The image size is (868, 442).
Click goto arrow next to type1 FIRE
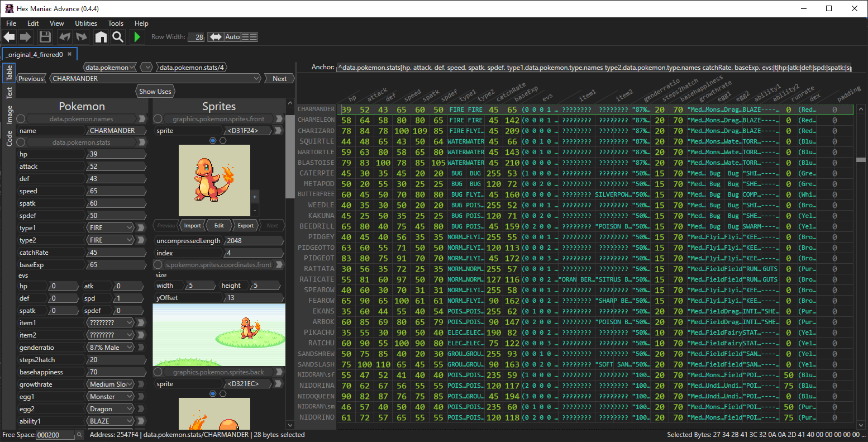[x=142, y=228]
